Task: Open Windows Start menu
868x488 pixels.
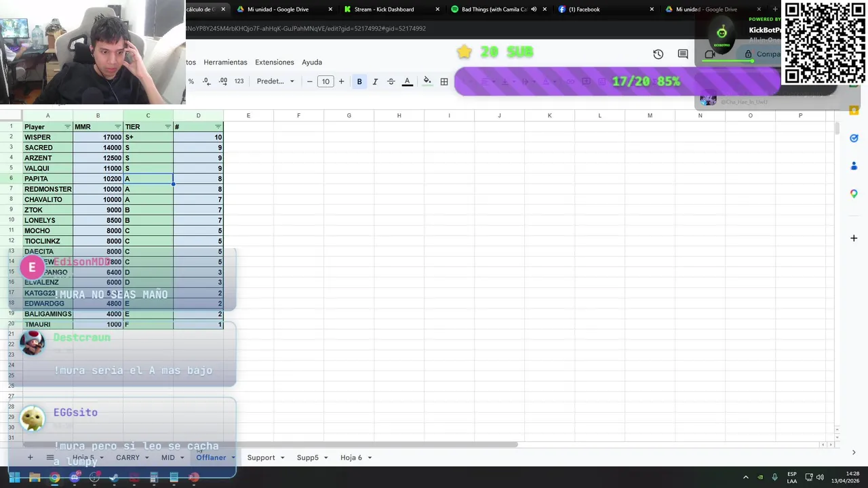Action: pyautogui.click(x=14, y=478)
